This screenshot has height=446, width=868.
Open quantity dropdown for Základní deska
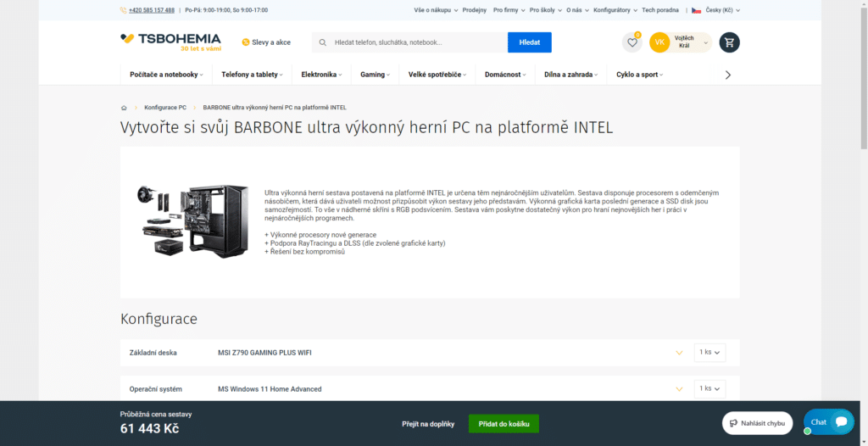coord(709,352)
